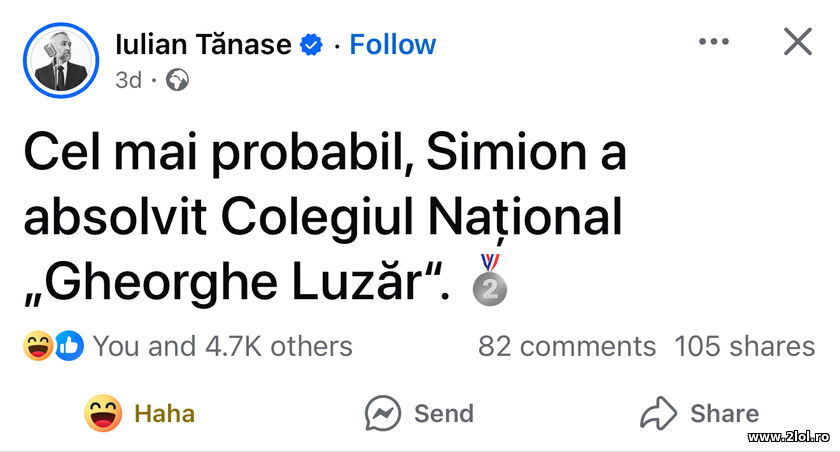Click the blue verified badge icon

312,45
